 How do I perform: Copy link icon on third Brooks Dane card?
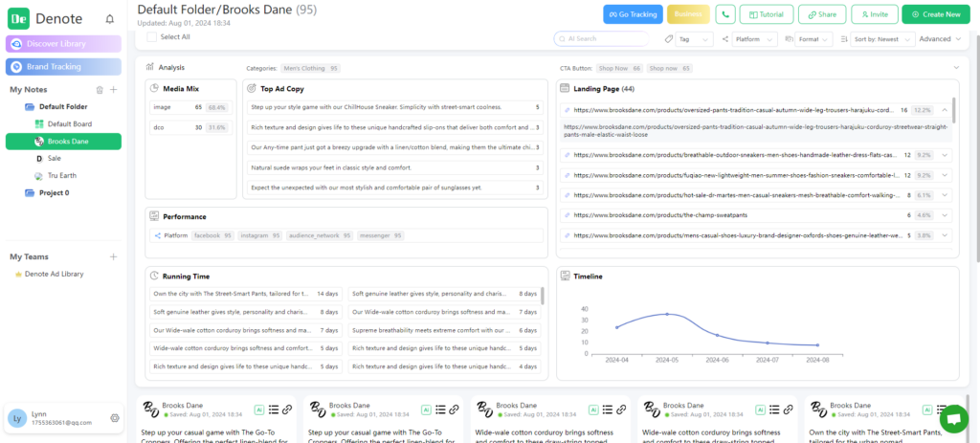[621, 410]
